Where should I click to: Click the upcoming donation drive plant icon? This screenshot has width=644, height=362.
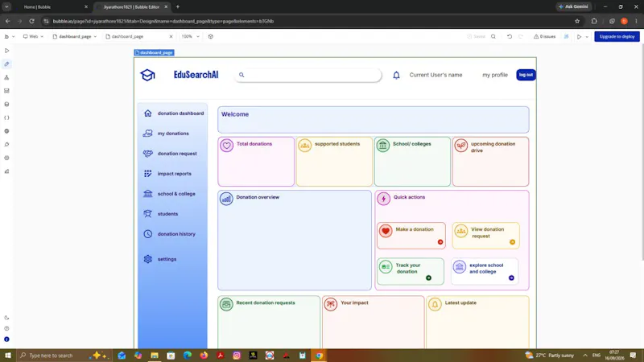(460, 146)
